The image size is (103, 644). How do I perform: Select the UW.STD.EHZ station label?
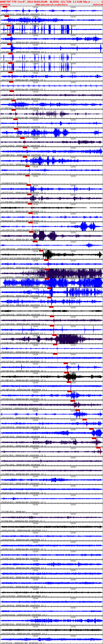[23, 193]
